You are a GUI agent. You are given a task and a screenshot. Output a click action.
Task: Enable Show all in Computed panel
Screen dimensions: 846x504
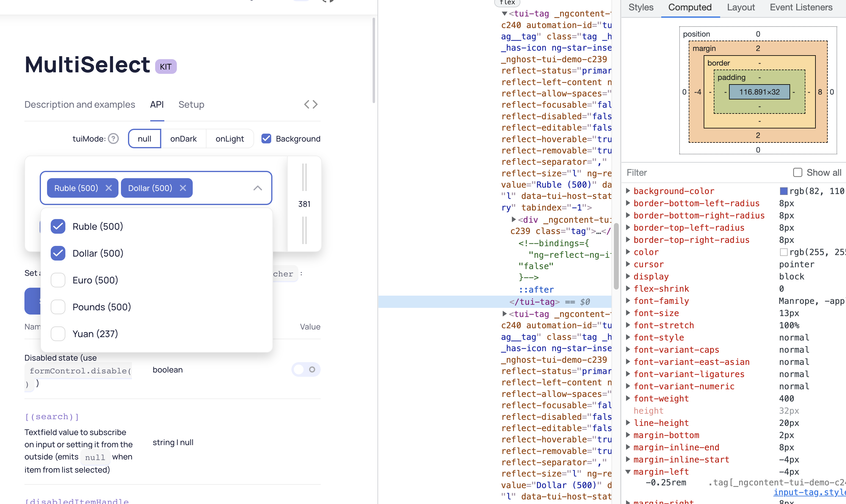797,172
